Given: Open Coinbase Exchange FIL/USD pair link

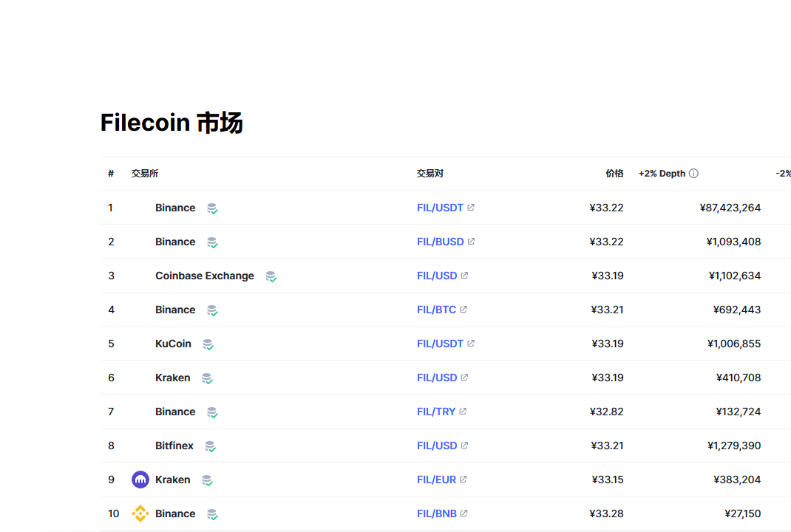Looking at the screenshot, I should tap(437, 276).
